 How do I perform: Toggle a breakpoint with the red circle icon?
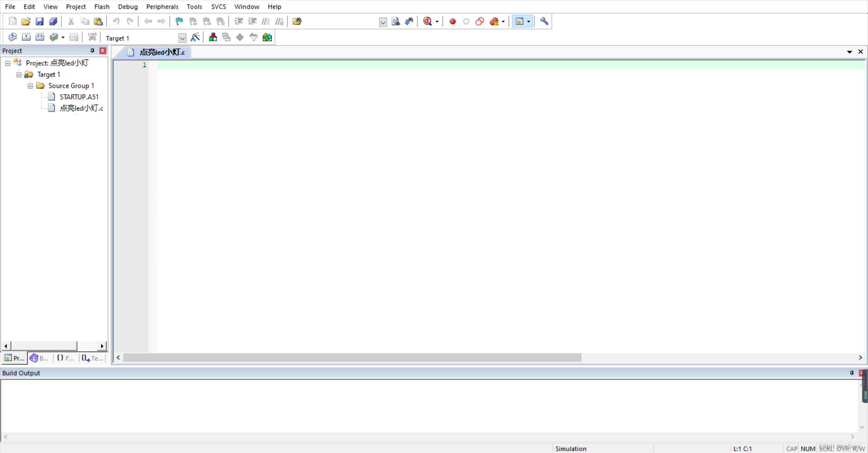point(453,21)
